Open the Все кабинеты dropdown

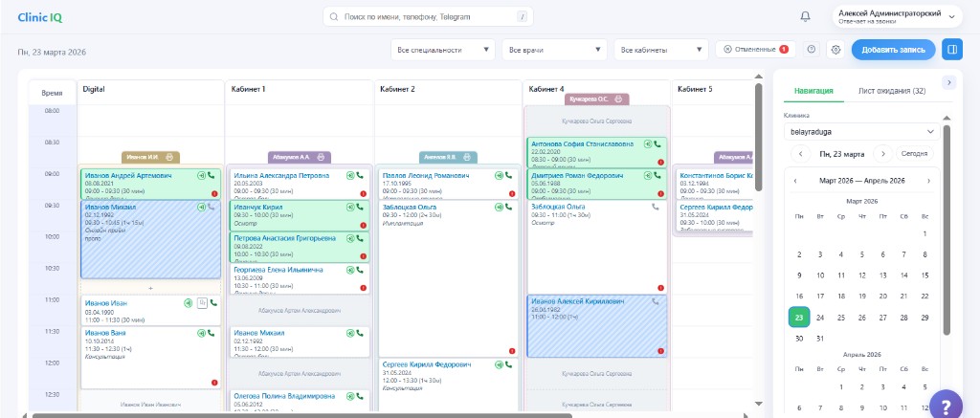(661, 50)
